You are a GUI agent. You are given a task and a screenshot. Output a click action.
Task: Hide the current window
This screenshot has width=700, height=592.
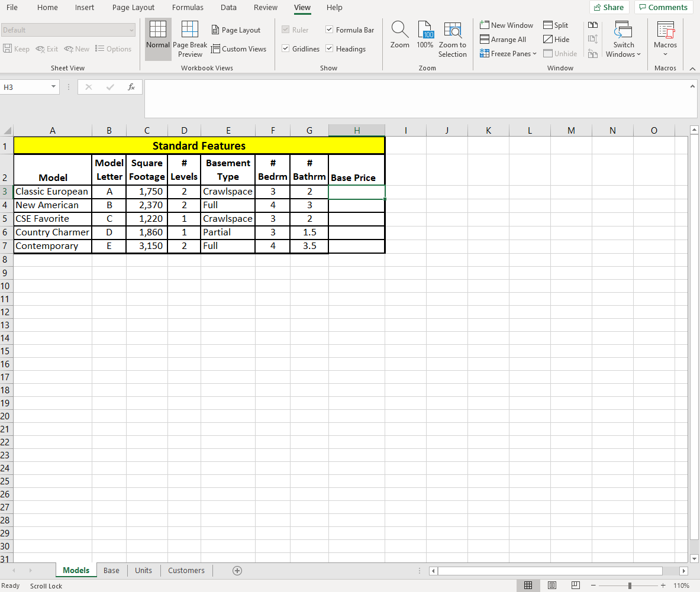click(x=555, y=39)
